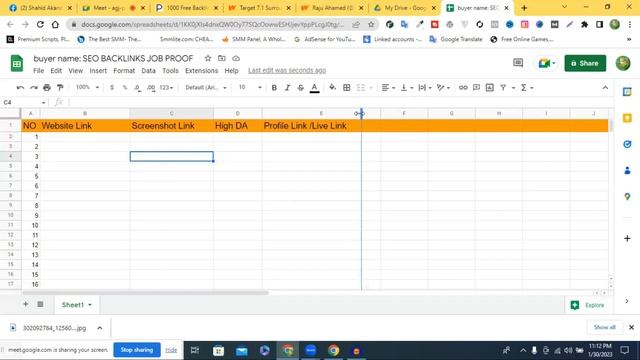Open text wrapping dropdown
Image resolution: width=640 pixels, height=360 pixels.
425,87
